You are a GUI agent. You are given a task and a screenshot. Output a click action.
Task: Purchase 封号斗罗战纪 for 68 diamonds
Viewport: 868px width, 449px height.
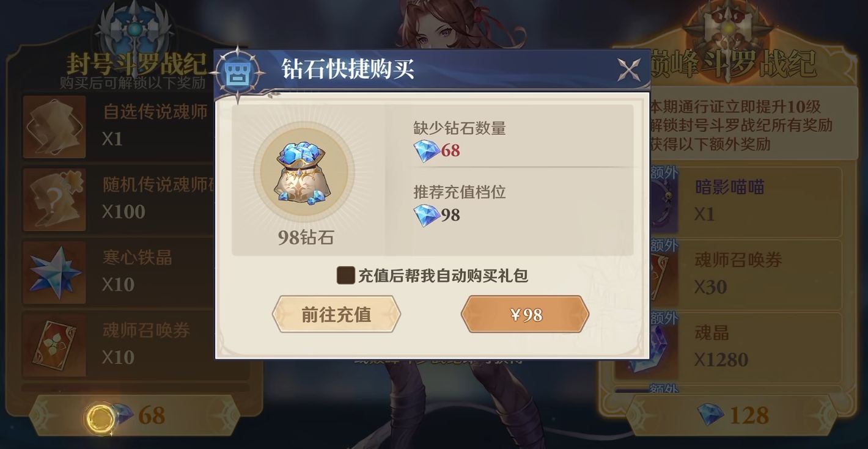(134, 416)
